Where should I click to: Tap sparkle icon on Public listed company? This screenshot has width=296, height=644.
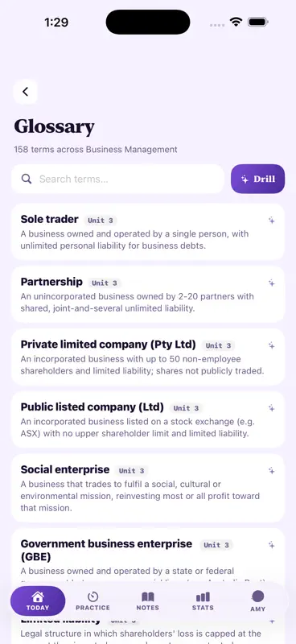tap(271, 408)
